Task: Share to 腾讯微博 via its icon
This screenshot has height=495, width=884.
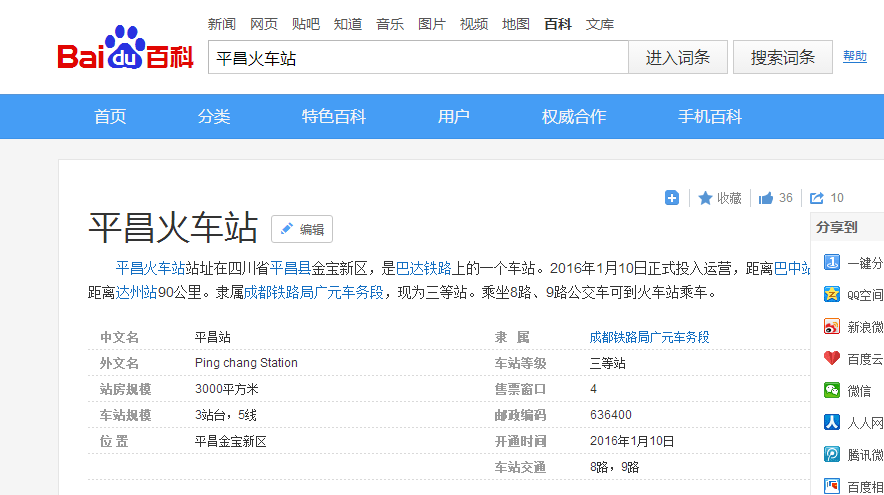Action: click(832, 454)
